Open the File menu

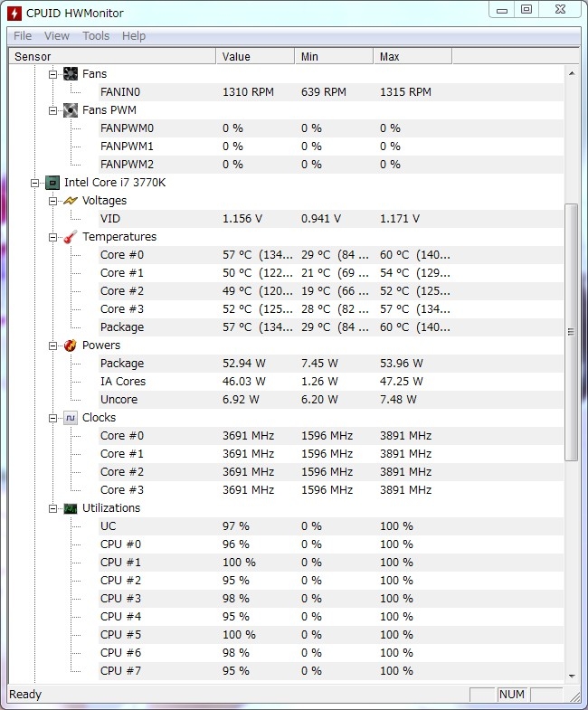click(x=23, y=36)
